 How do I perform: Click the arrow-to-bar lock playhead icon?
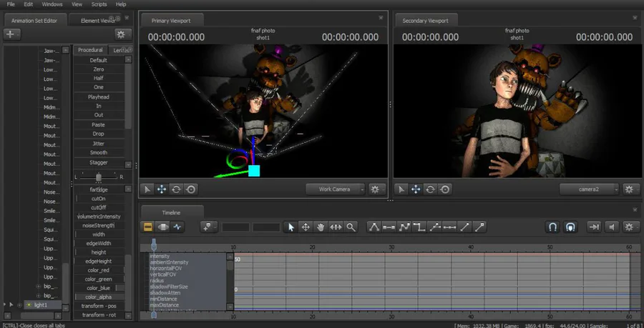594,227
